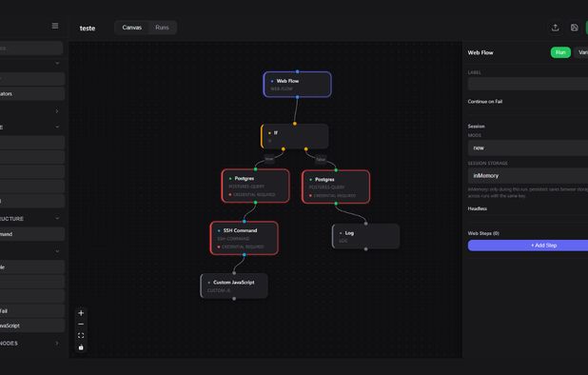Collapse the STRUCTURE section chevron in the sidebar
The width and height of the screenshot is (588, 375).
[57, 218]
